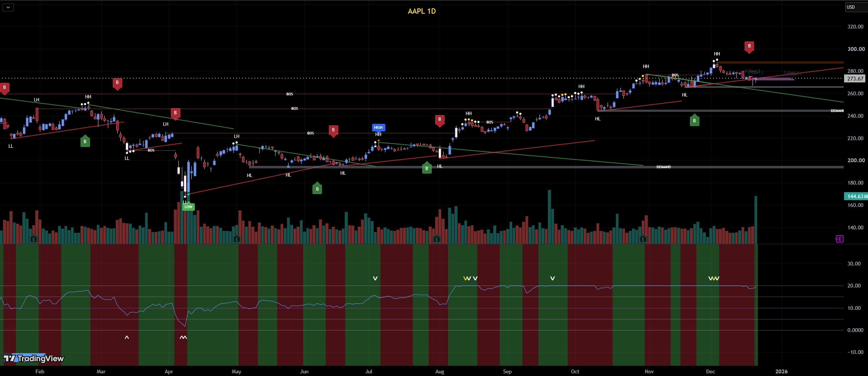Click the May earnings E icon
The image size is (868, 376).
[x=237, y=239]
